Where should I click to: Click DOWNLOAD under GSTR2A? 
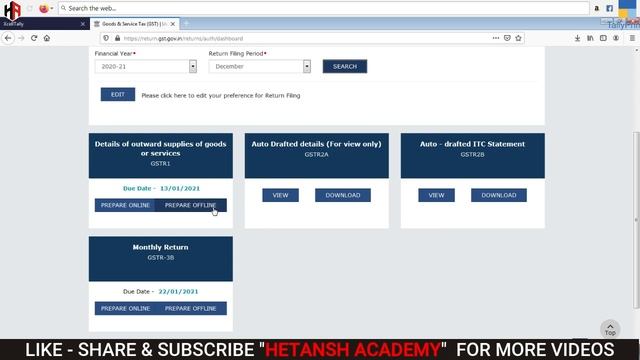click(x=343, y=195)
